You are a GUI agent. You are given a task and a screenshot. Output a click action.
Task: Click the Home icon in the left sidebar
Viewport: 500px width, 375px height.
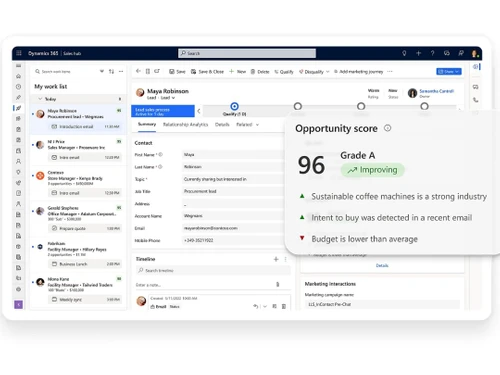coord(18,76)
